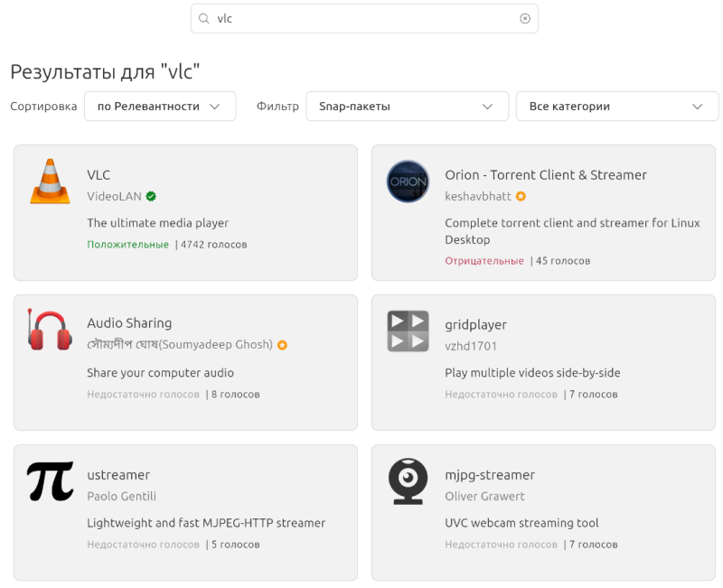Screen dimensions: 723x588
Task: Click the gridplayer four-arrow icon
Action: pos(408,331)
